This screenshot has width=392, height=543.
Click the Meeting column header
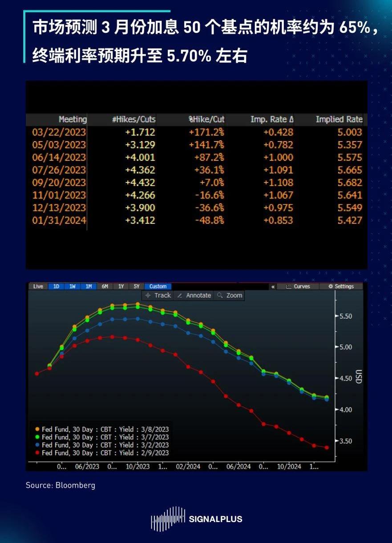(x=73, y=119)
